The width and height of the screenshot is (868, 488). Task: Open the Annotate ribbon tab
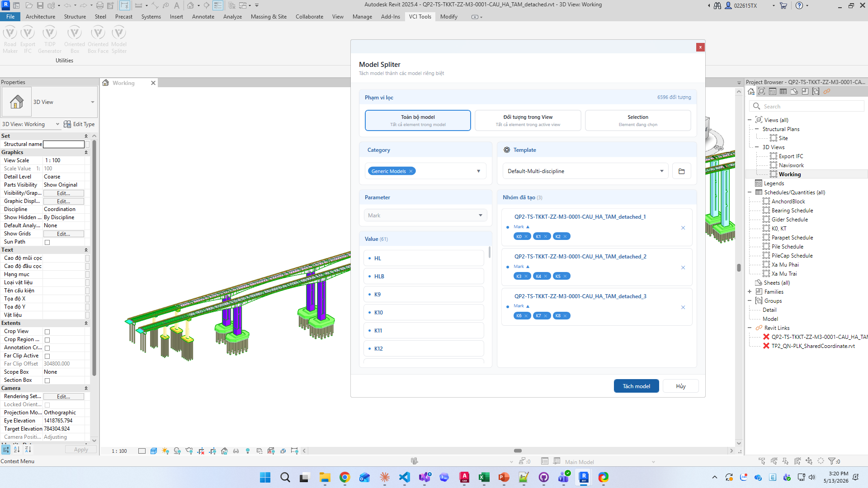(203, 17)
